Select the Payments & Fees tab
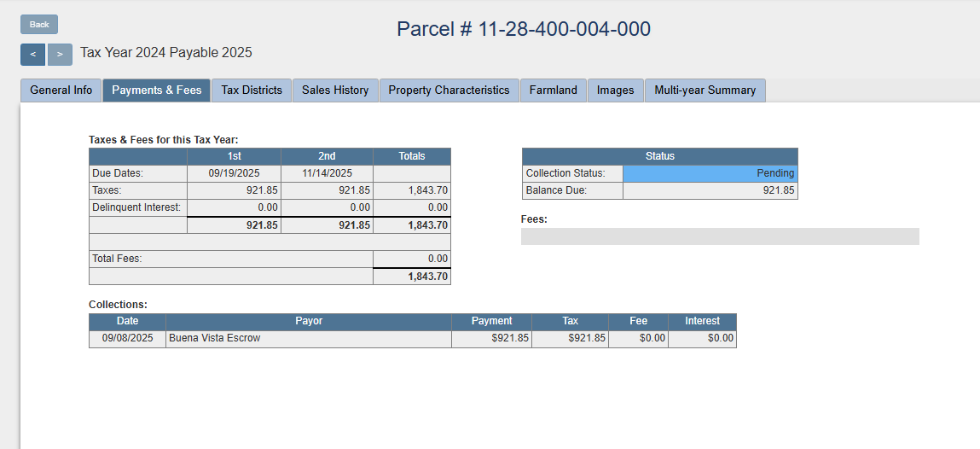 157,90
